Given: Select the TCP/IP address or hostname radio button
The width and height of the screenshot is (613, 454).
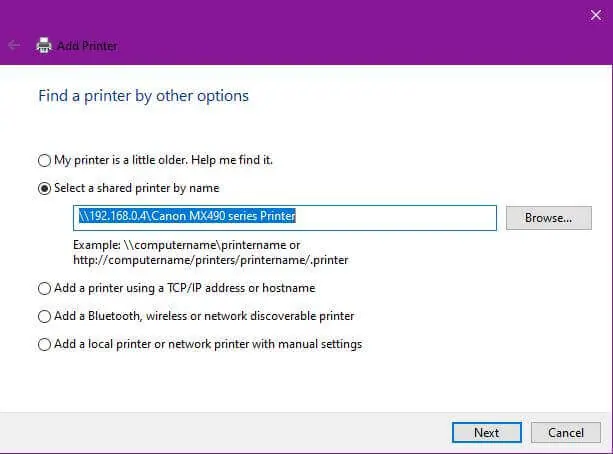Looking at the screenshot, I should click(x=44, y=289).
